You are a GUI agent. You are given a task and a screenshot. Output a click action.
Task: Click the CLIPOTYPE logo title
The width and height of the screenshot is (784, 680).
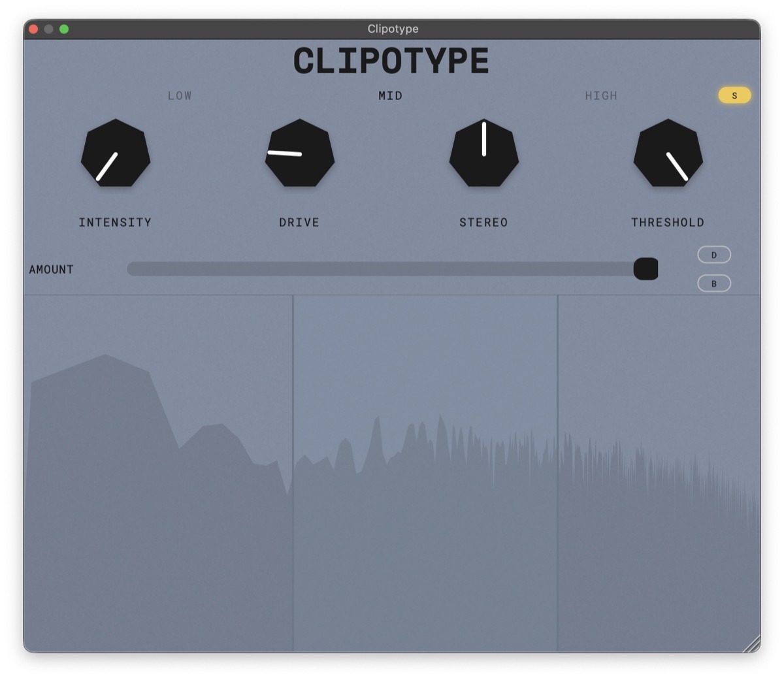pyautogui.click(x=391, y=61)
